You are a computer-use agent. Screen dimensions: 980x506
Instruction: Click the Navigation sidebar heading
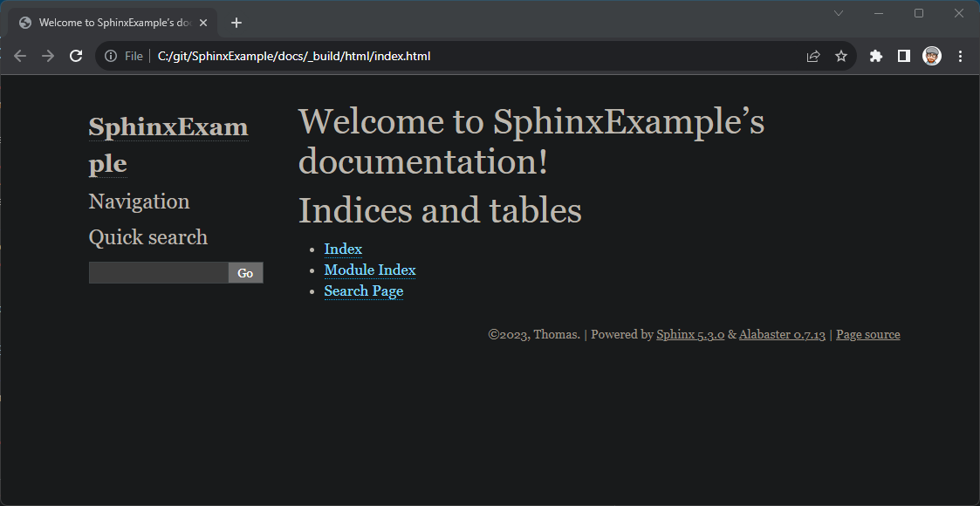140,202
